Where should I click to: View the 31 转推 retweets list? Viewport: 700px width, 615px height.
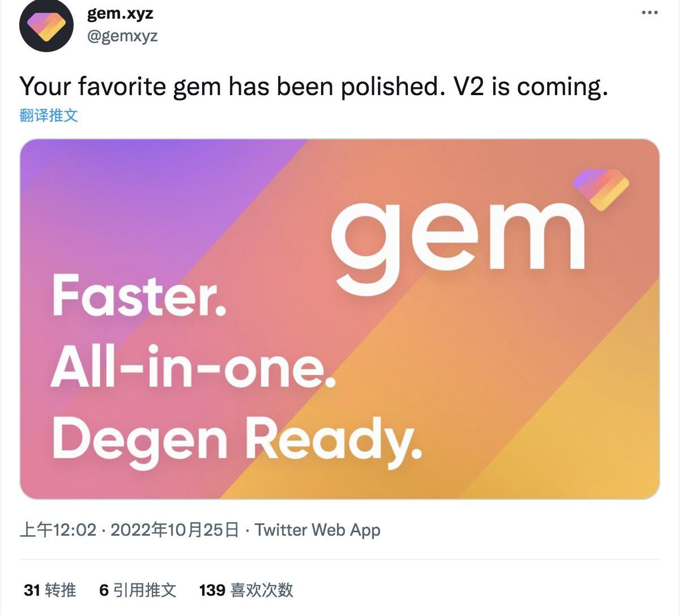pyautogui.click(x=50, y=590)
